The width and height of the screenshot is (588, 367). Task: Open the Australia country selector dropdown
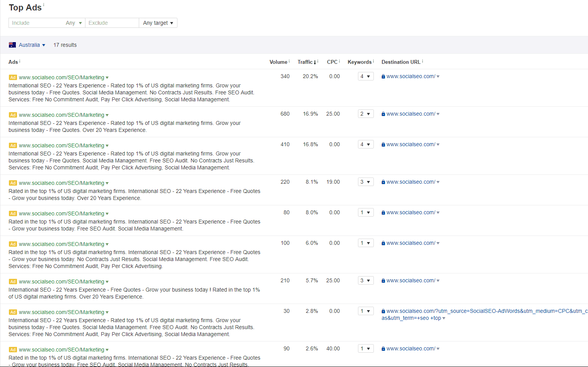click(44, 45)
